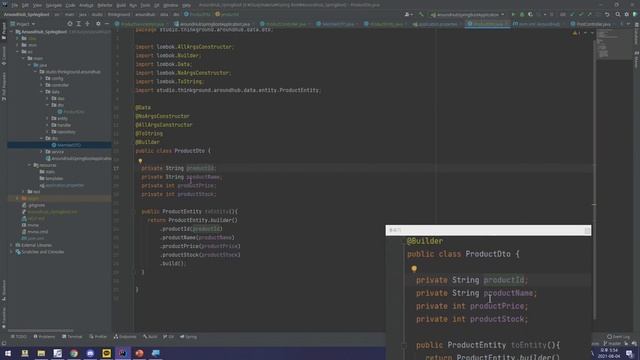Screen dimensions: 640x360
Task: Open the Event Log
Action: tap(619, 337)
